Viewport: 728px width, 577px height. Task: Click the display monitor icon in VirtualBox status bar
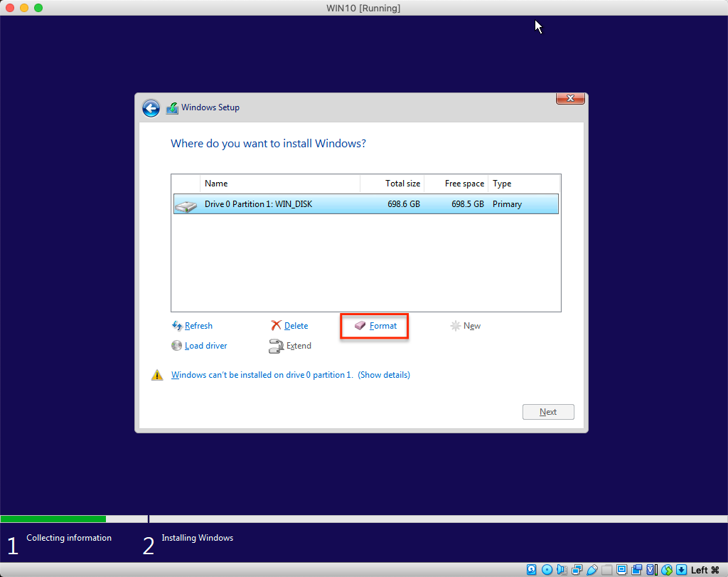(x=621, y=570)
